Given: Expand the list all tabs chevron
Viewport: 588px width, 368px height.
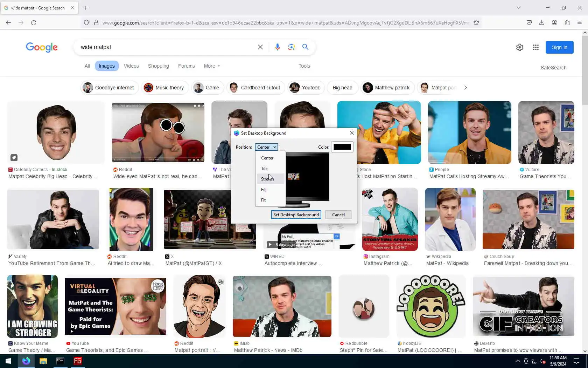Looking at the screenshot, I should pos(519,8).
